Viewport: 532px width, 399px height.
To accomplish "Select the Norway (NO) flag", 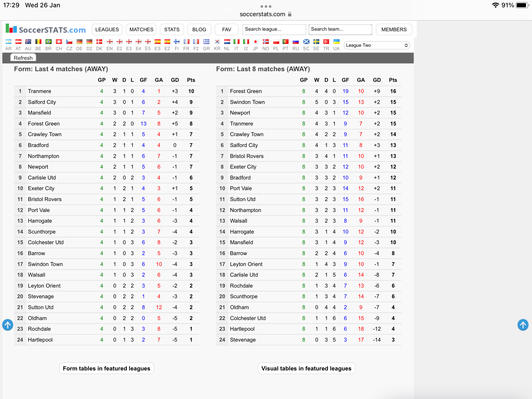I will [266, 42].
